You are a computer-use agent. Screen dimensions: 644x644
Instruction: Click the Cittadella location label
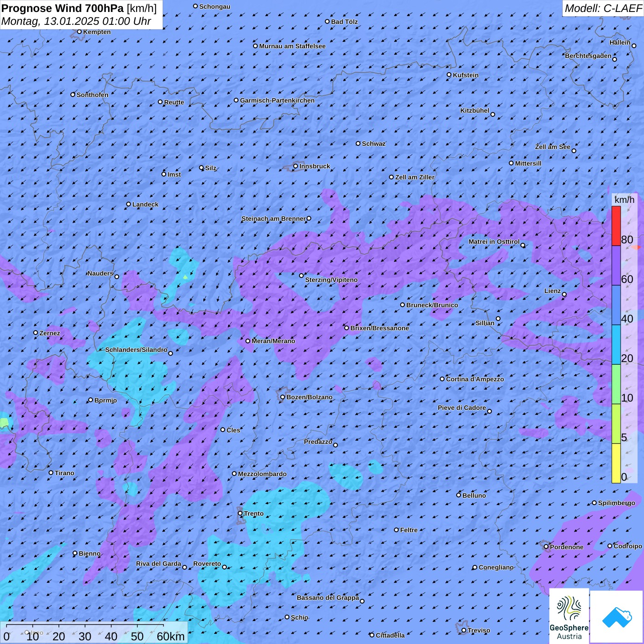[390, 635]
